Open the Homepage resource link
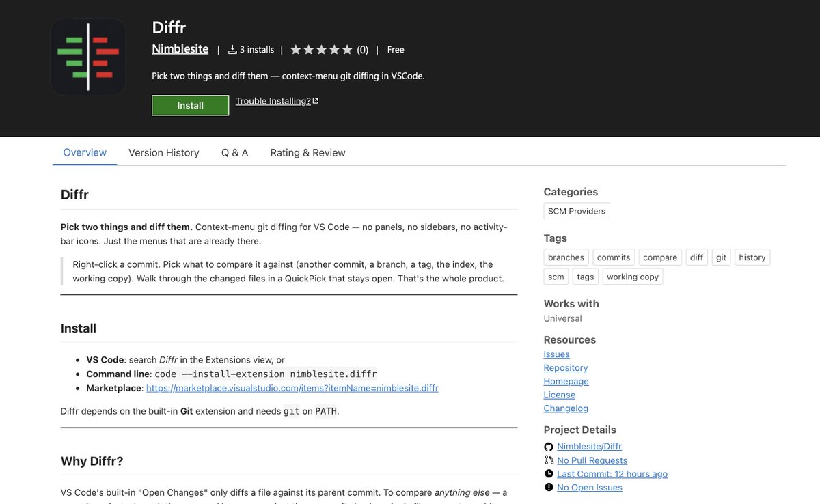Viewport: 820px width, 504px height. 566,382
